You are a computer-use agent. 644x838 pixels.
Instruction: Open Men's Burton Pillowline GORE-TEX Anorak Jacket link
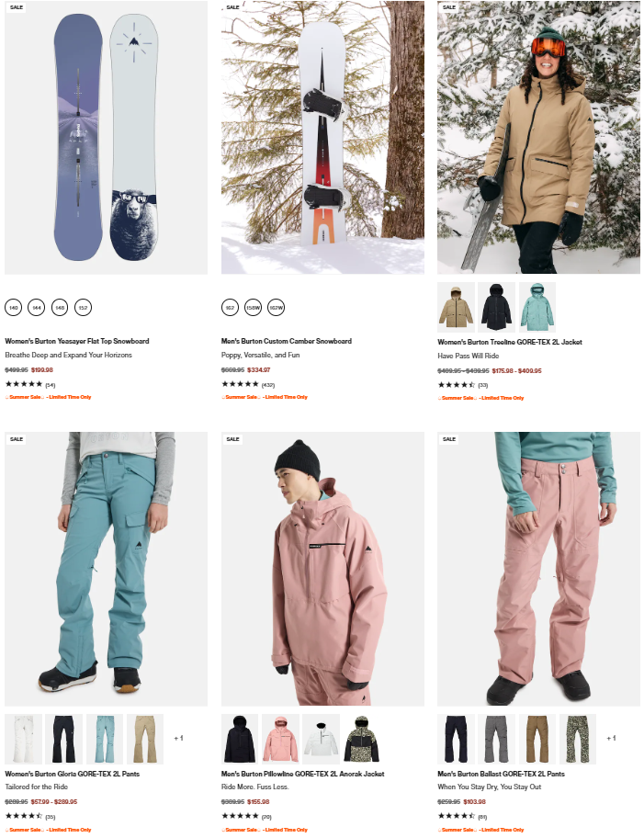pyautogui.click(x=302, y=774)
